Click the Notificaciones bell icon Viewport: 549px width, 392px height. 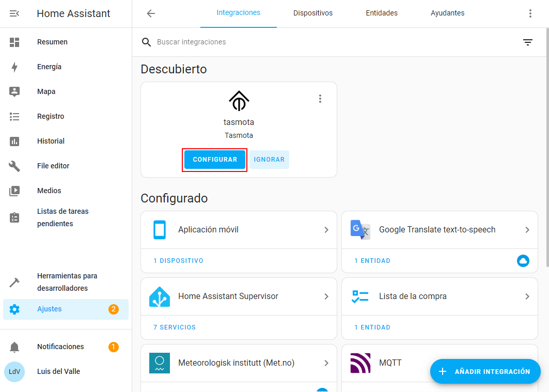(14, 347)
